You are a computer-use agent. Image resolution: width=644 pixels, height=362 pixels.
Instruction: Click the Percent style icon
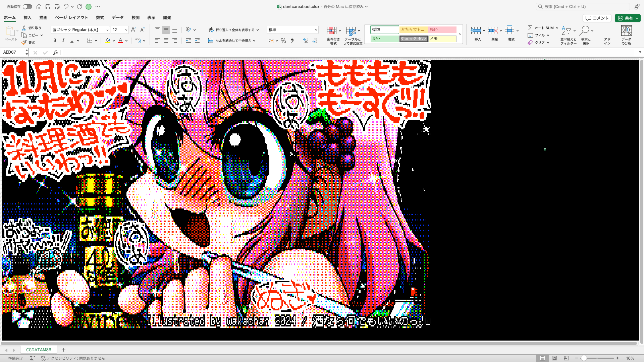(283, 41)
